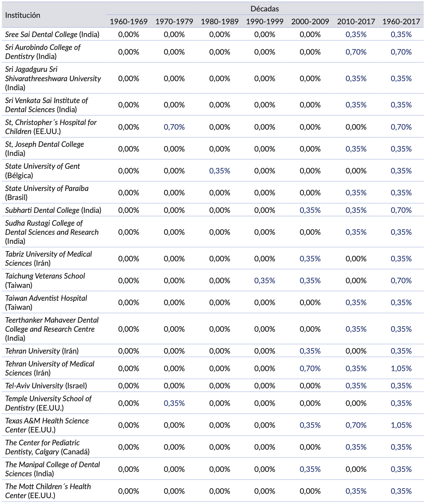This screenshot has width=425, height=504.
Task: Click the Décadas header label
Action: [265, 9]
